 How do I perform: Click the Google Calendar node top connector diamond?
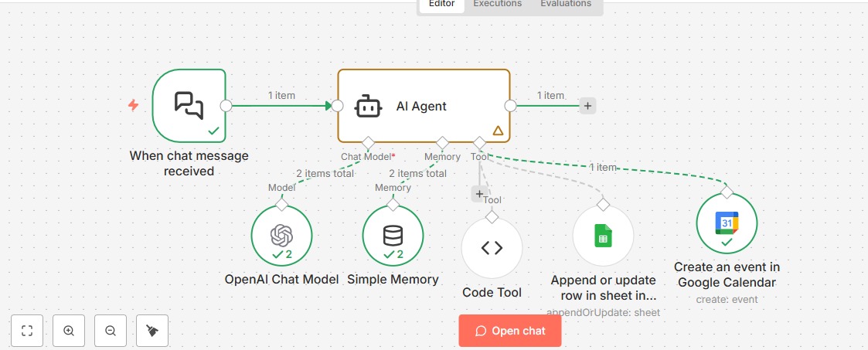tap(727, 192)
